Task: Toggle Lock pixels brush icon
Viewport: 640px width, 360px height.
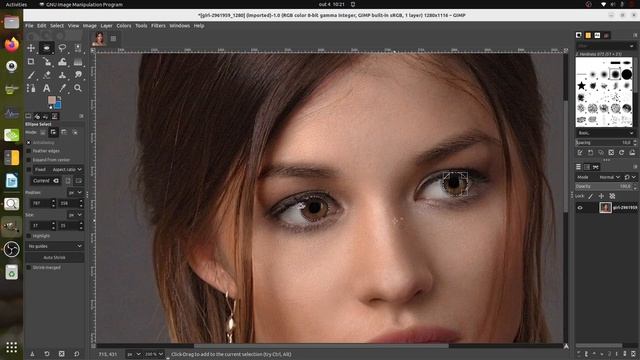Action: pyautogui.click(x=591, y=196)
